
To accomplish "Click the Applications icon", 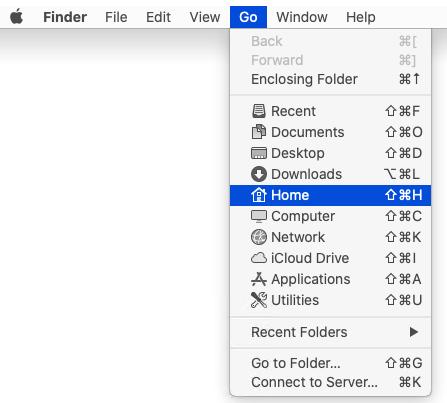I will click(x=259, y=279).
